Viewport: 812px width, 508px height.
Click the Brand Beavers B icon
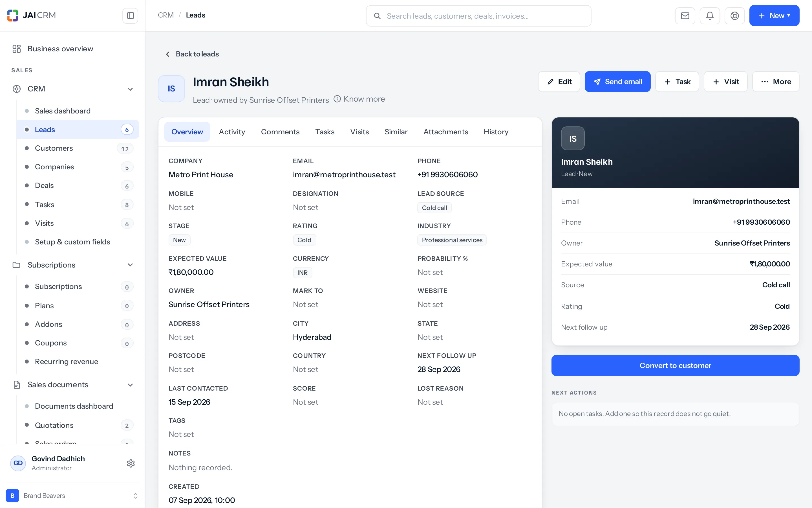pyautogui.click(x=12, y=496)
